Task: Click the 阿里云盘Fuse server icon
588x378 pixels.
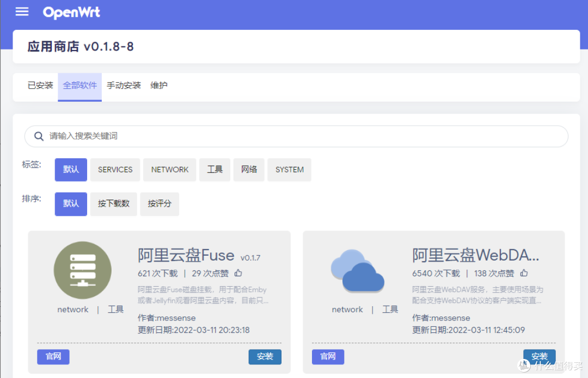Action: point(83,270)
